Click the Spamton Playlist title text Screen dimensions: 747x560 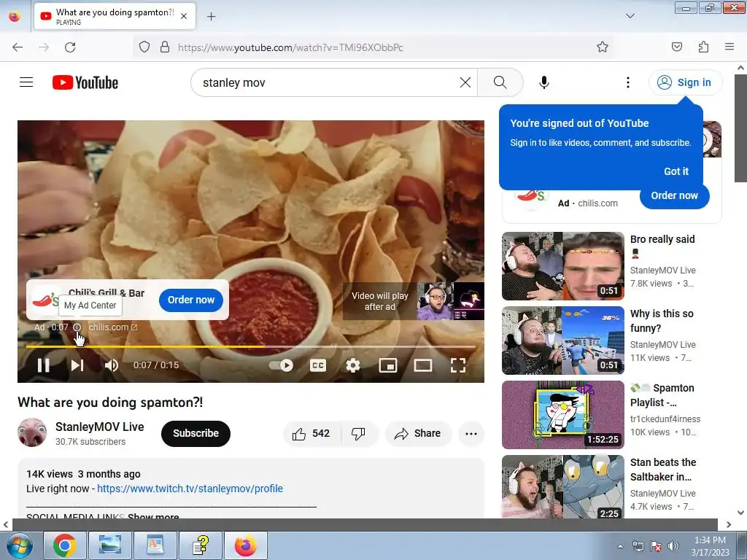(662, 395)
